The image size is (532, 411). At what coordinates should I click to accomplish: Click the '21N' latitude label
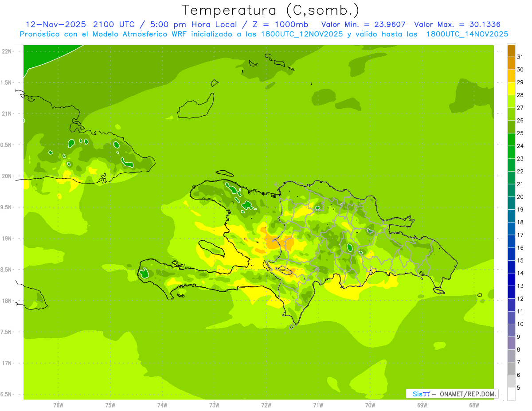point(7,114)
